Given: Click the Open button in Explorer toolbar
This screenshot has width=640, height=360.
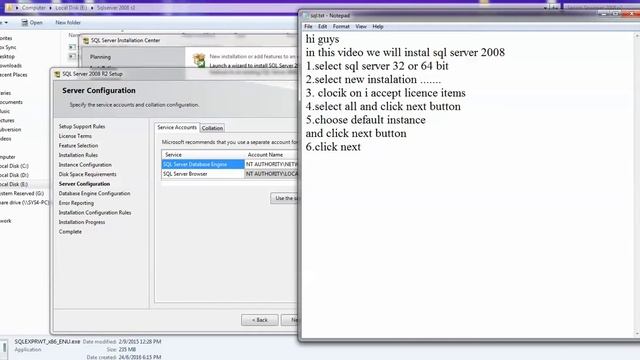Looking at the screenshot, I should click(32, 23).
